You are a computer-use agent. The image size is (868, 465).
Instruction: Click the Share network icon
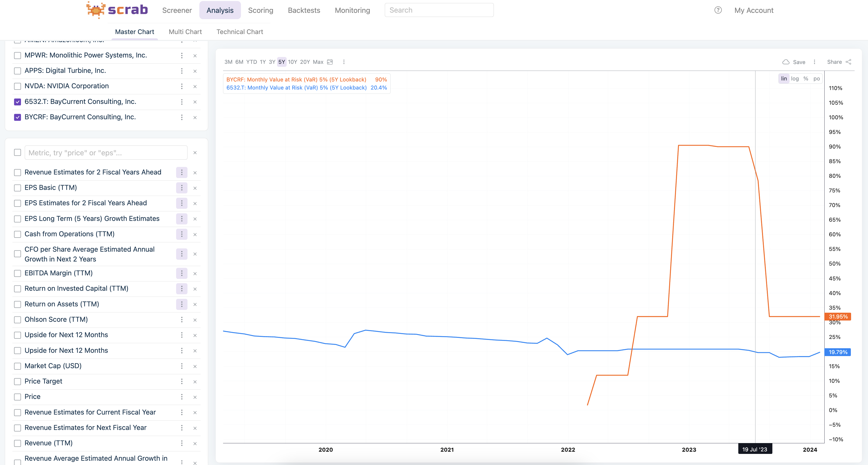pyautogui.click(x=849, y=62)
